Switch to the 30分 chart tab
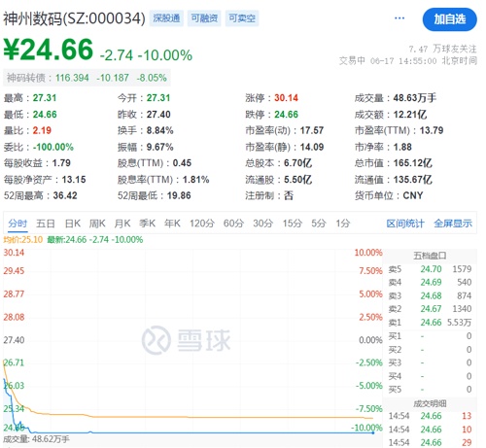 [x=263, y=224]
